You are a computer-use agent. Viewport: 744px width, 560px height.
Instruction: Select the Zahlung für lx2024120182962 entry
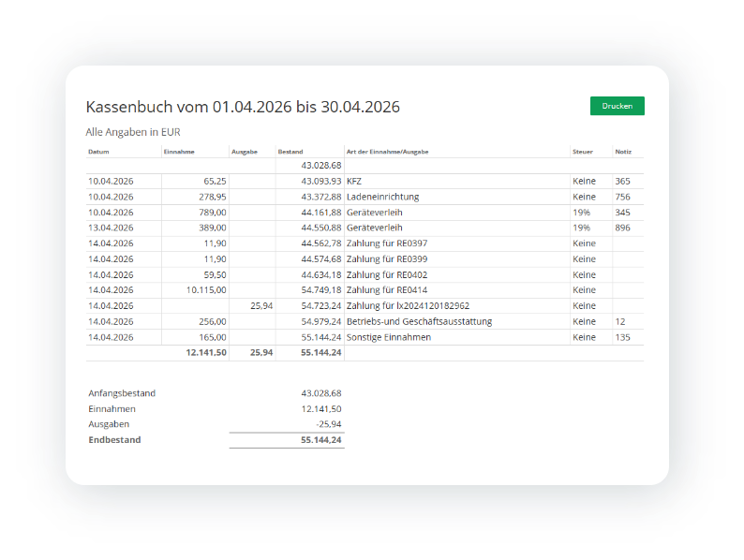point(408,305)
